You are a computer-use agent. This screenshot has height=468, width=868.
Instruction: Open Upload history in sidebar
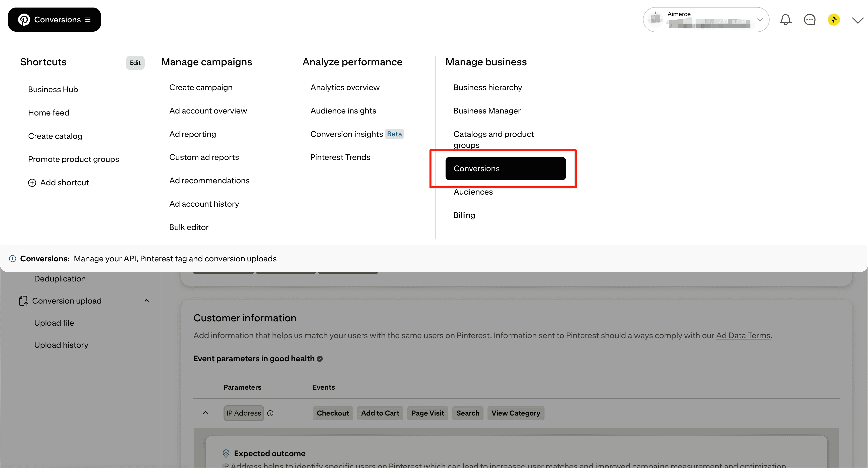click(x=61, y=345)
